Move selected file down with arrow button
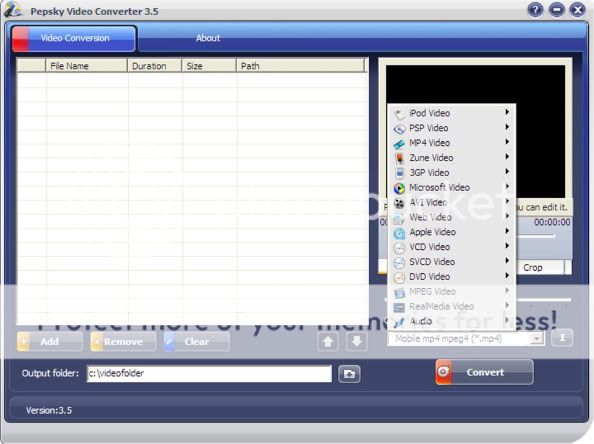 click(x=356, y=342)
